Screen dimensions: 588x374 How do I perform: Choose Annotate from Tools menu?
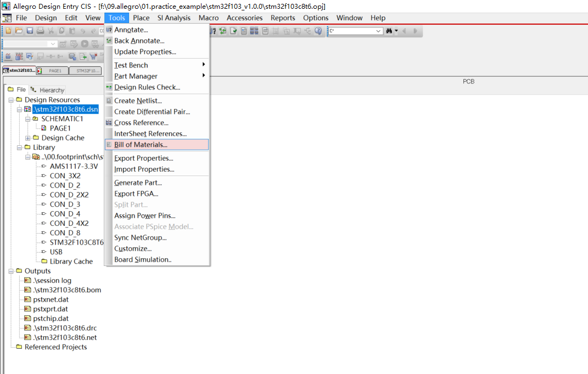[x=157, y=30]
